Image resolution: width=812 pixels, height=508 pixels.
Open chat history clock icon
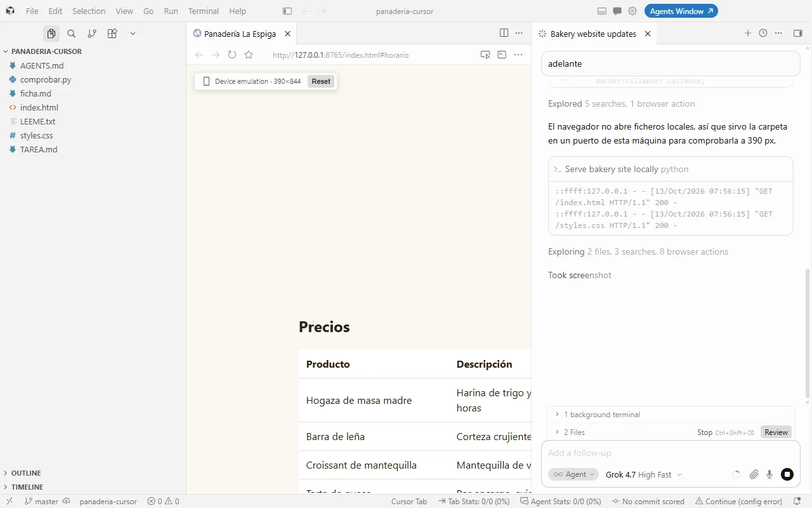tap(763, 33)
